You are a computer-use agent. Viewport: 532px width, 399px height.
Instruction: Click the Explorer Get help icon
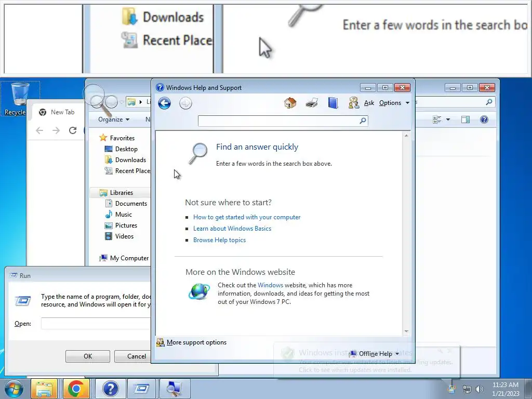[x=484, y=119]
